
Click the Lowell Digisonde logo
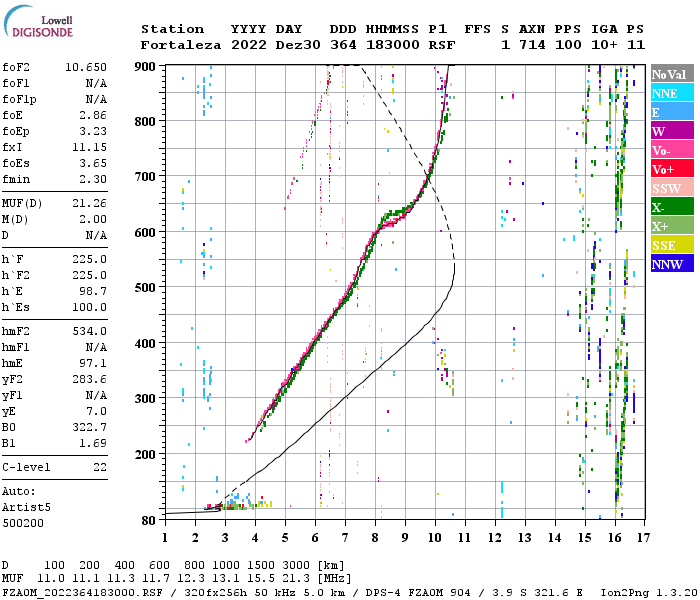point(38,21)
